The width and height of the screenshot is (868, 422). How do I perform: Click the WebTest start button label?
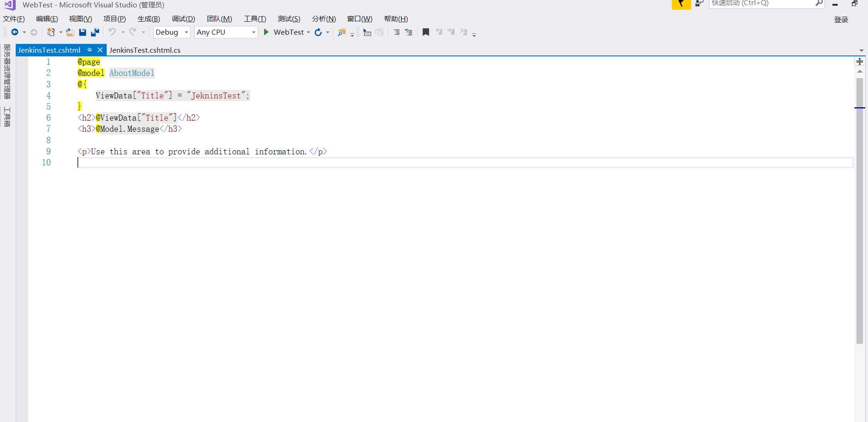289,32
